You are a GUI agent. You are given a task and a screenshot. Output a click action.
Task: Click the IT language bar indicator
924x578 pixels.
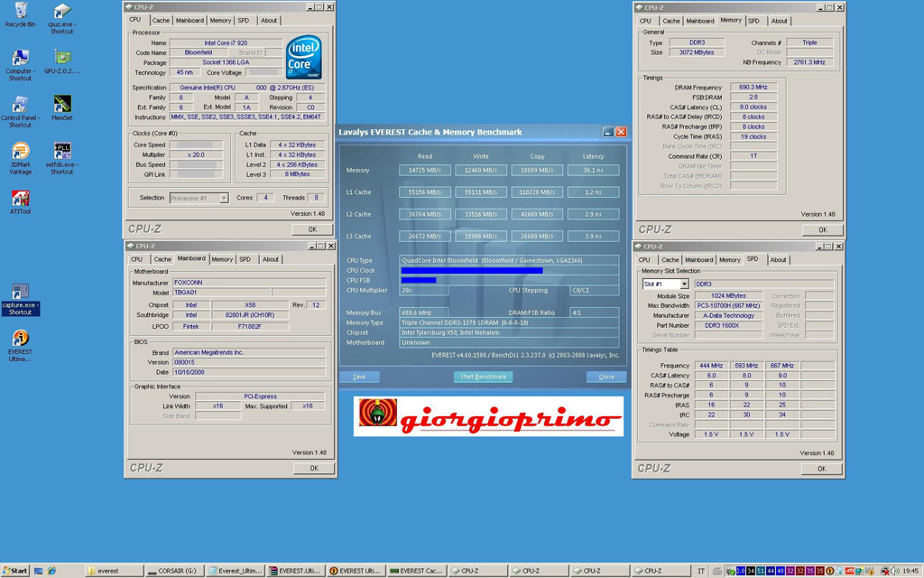pos(701,571)
